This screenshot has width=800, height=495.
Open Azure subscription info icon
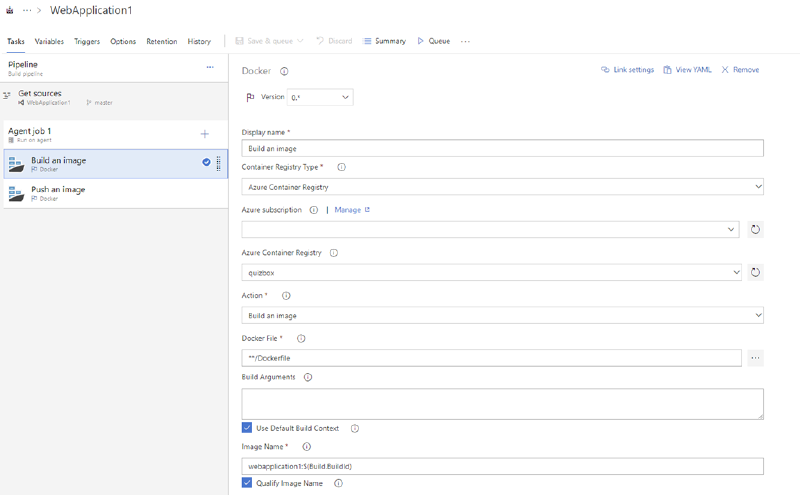click(x=314, y=210)
